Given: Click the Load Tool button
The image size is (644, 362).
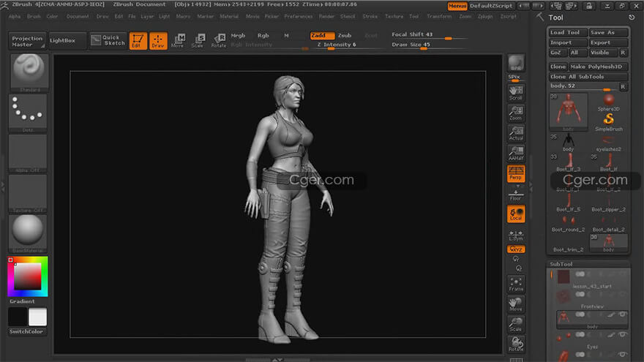Looking at the screenshot, I should click(x=568, y=32).
